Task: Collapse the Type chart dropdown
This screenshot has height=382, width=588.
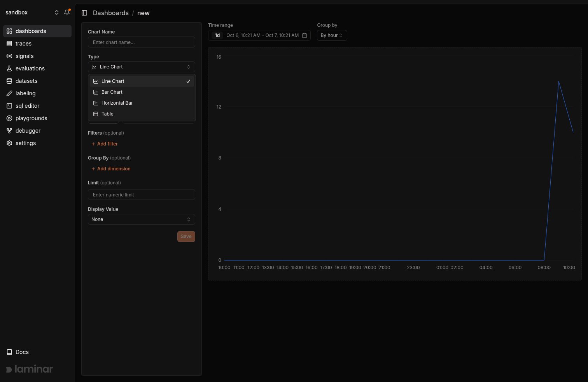Action: click(x=142, y=67)
